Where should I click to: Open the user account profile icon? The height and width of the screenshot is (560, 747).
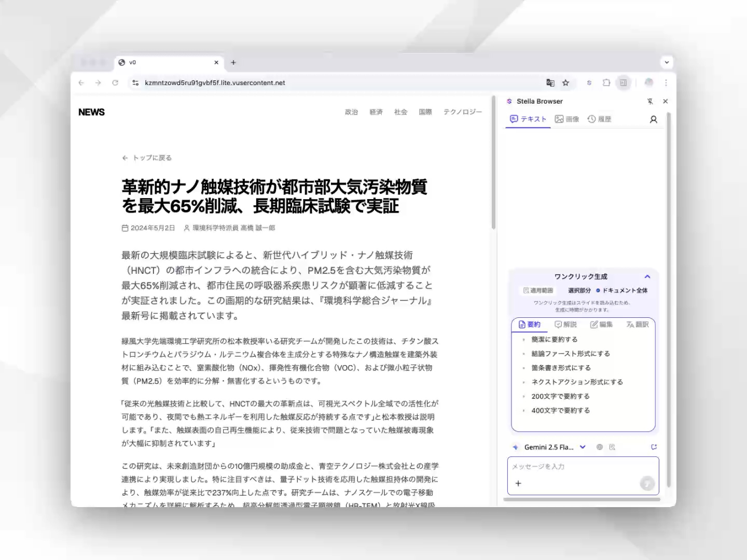[653, 120]
